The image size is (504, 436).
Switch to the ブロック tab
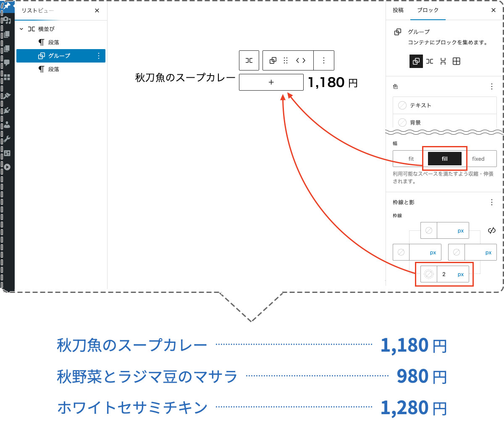pyautogui.click(x=428, y=10)
